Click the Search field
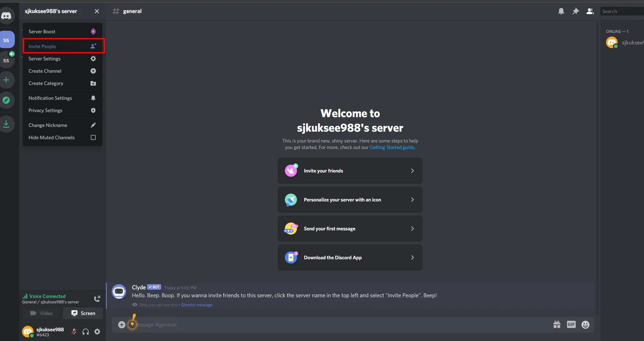Viewport: 644px width, 341px height. pos(622,11)
